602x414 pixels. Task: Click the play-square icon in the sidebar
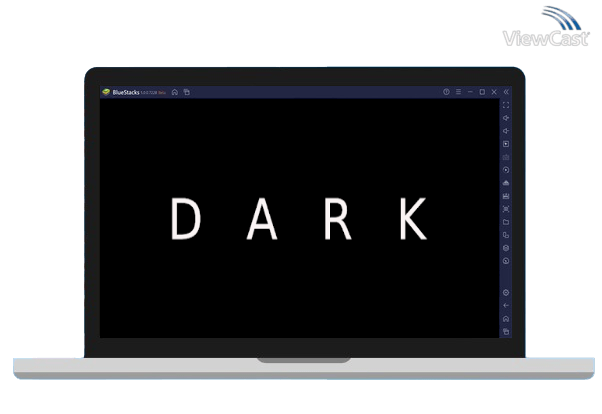click(x=506, y=144)
